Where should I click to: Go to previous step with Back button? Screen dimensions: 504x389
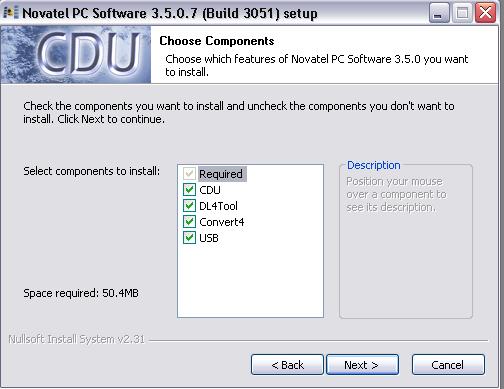[x=287, y=365]
